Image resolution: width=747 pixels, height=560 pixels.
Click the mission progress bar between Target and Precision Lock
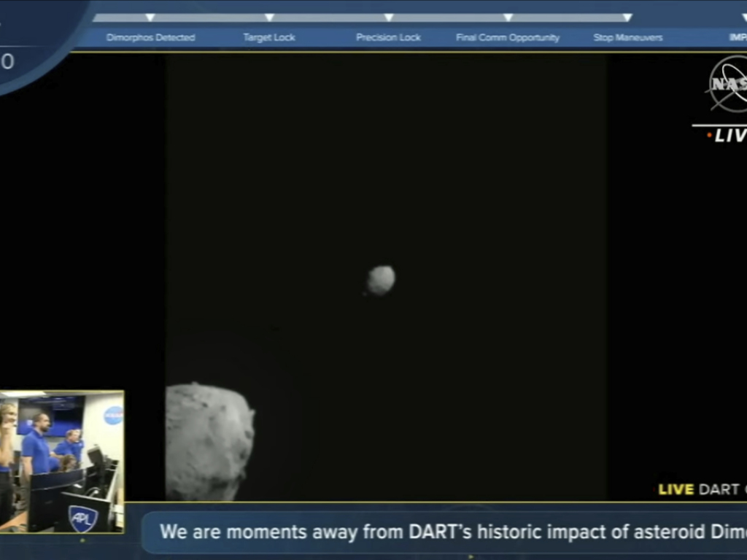[x=328, y=17]
